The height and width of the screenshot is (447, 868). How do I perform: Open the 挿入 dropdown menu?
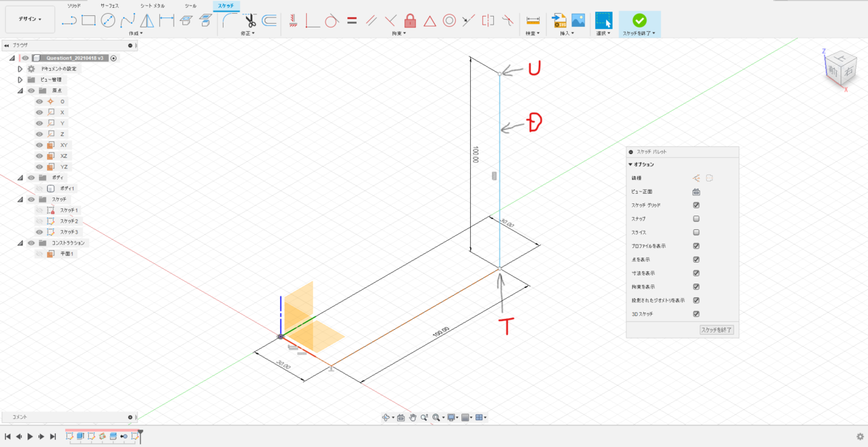(568, 33)
